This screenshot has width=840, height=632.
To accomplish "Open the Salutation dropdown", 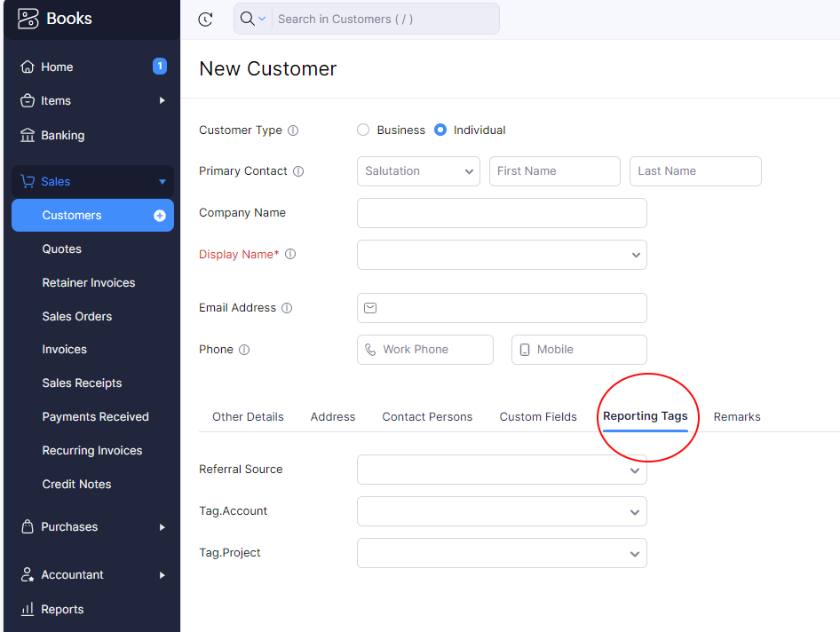I will pos(418,171).
